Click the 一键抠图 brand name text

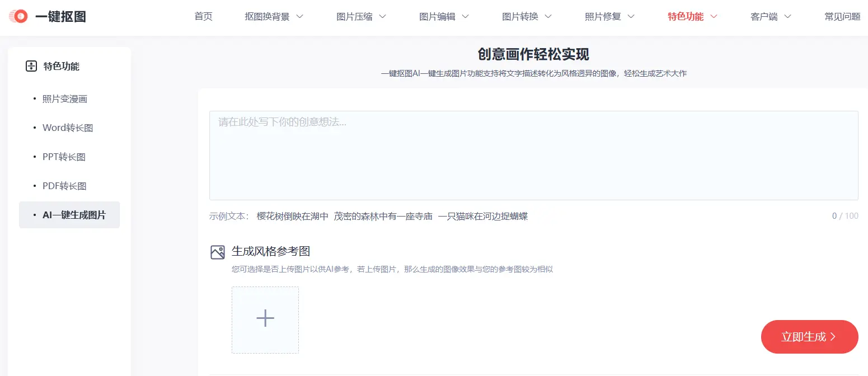[x=60, y=17]
